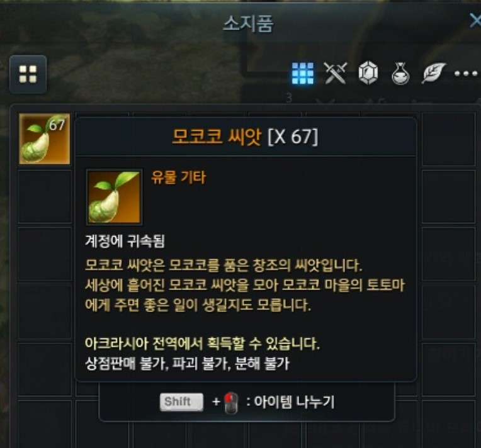Open the potion flask consumables filter
The image size is (481, 448).
400,73
